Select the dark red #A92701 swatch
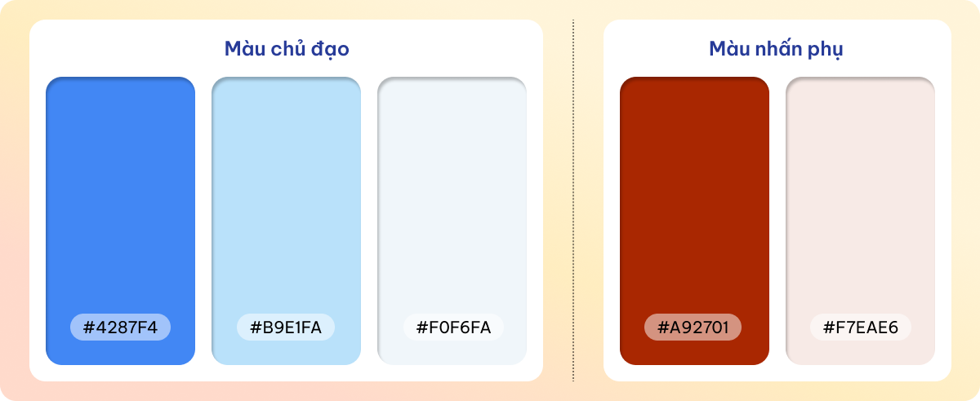Viewport: 980px width, 401px height. [x=694, y=221]
